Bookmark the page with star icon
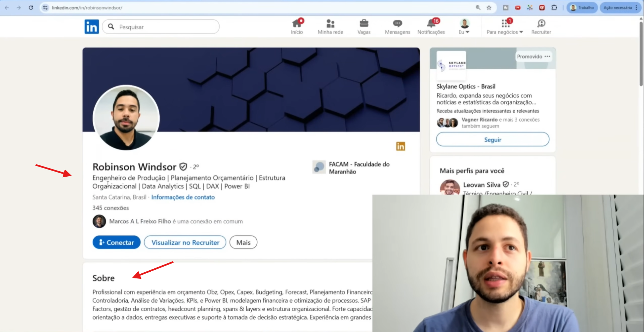The image size is (644, 332). [489, 7]
